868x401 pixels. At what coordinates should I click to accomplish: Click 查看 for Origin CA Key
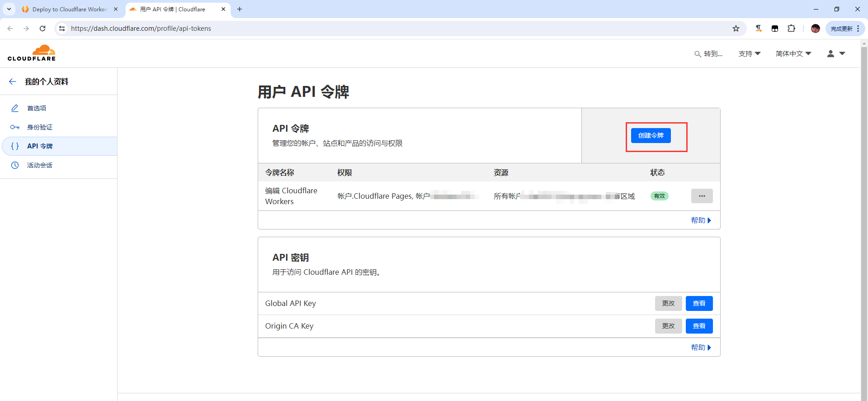tap(699, 326)
